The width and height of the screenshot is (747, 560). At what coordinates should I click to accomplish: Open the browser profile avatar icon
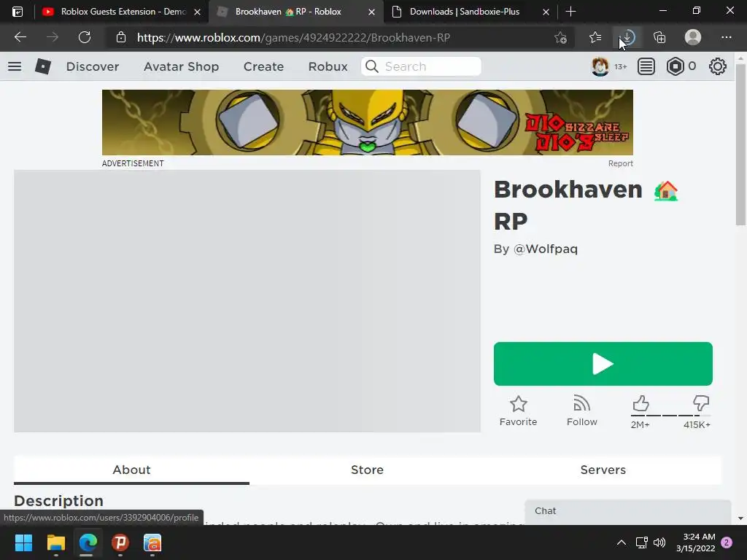pyautogui.click(x=693, y=37)
